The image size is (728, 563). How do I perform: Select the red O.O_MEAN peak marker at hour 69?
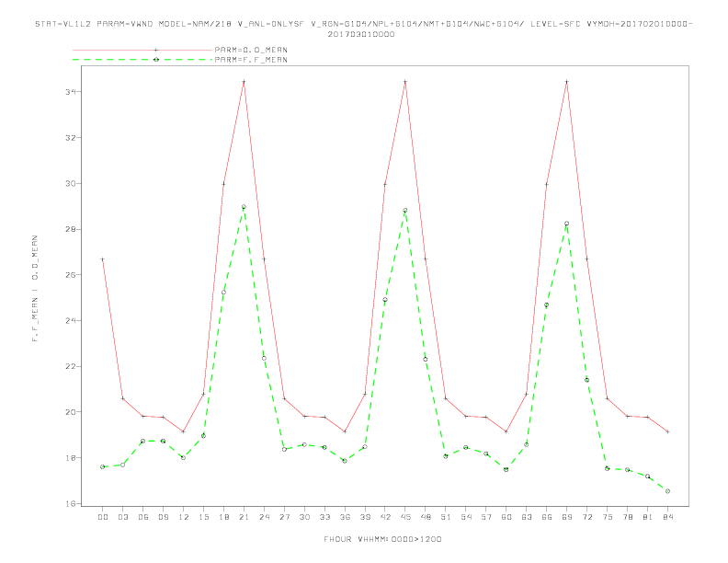tap(567, 82)
